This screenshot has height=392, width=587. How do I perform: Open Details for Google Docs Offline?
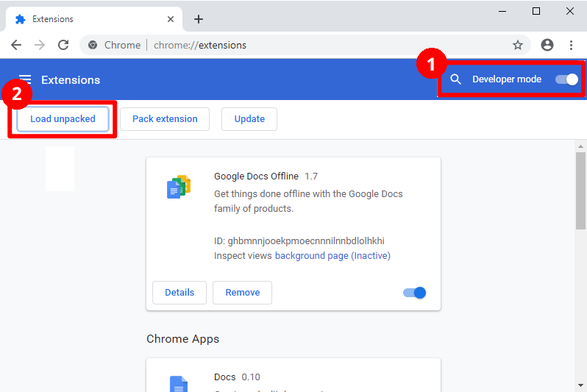click(x=179, y=293)
